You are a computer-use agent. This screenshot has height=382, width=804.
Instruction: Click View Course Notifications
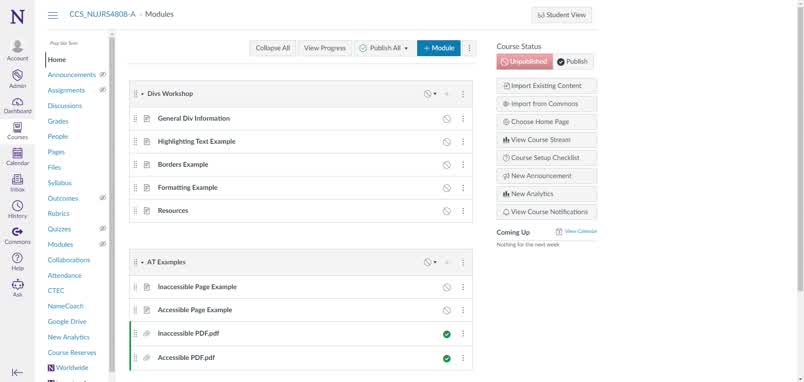[x=547, y=212]
